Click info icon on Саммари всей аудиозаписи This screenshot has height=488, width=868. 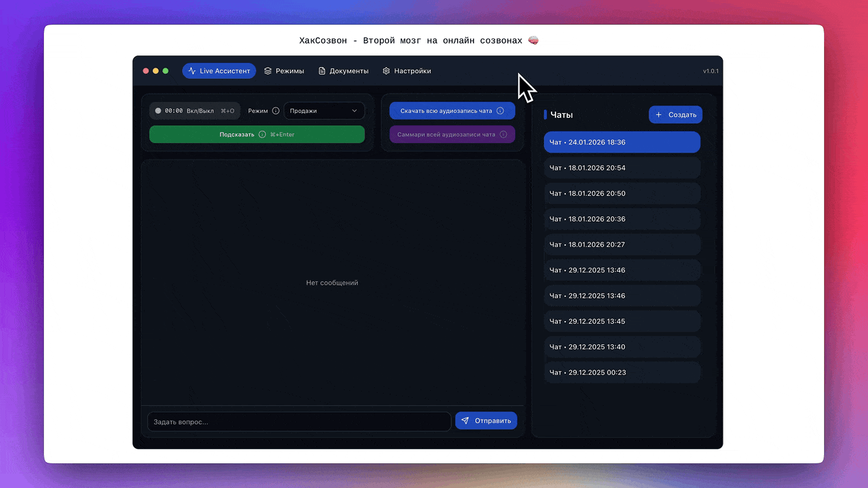point(504,135)
